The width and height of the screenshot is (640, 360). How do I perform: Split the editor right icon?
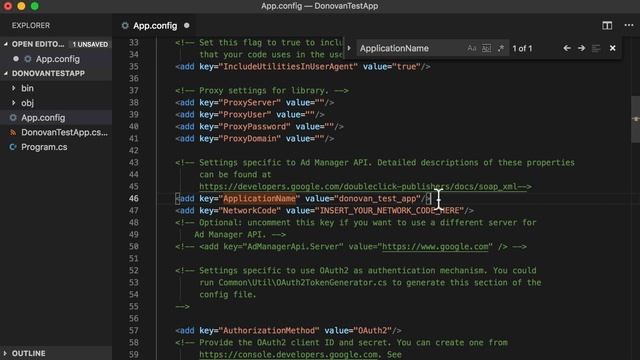607,25
